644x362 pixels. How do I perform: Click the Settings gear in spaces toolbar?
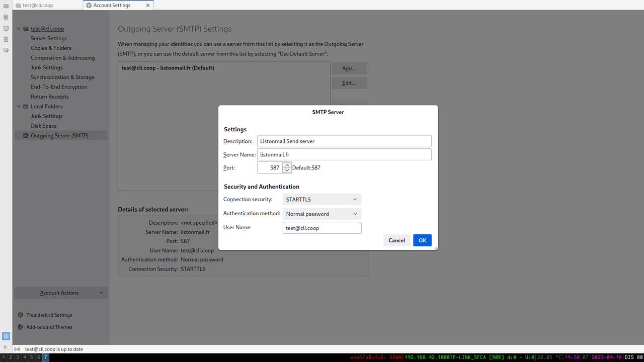(x=6, y=336)
